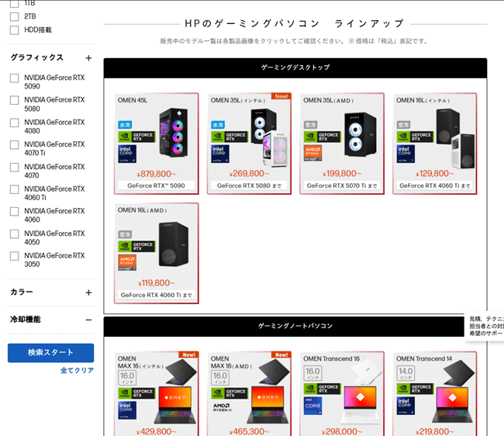Click the 空冷 badge on OMEN 16L AMD
This screenshot has height=436, width=504.
pyautogui.click(x=125, y=234)
